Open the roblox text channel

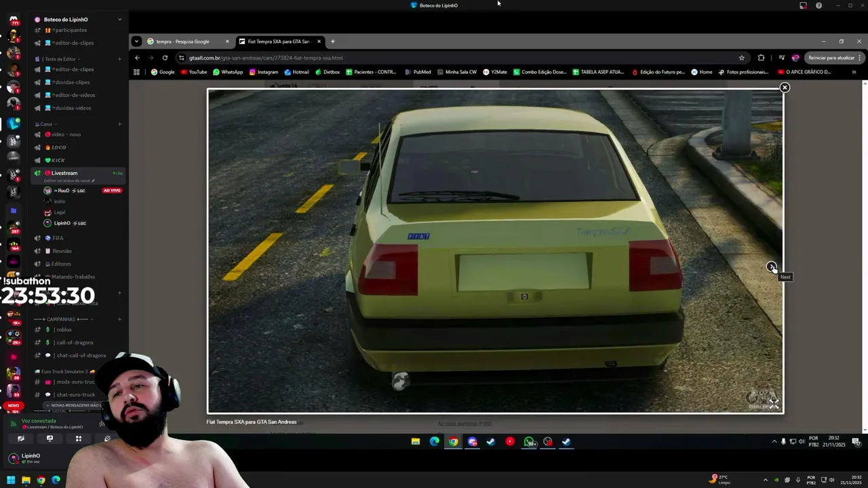click(78, 329)
